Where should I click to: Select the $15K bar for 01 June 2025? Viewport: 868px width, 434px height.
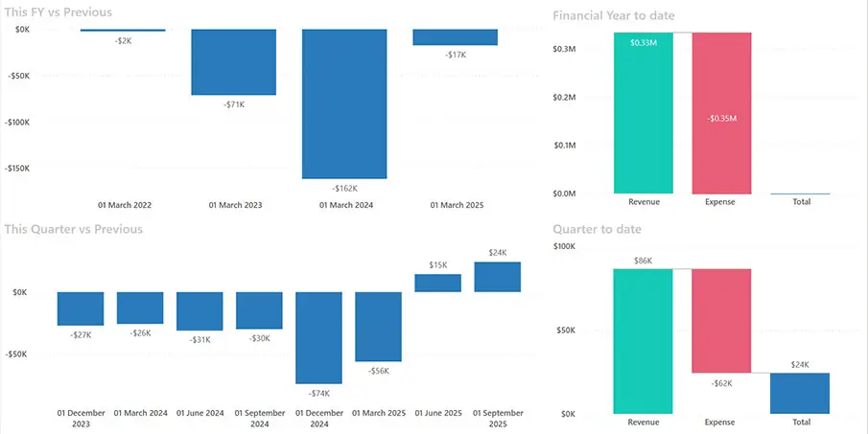coord(437,283)
